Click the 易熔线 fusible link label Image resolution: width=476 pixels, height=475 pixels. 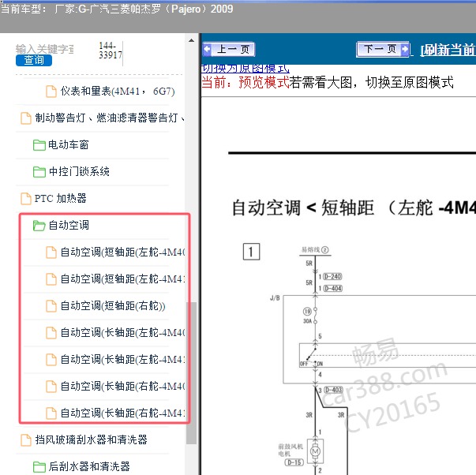tap(314, 250)
